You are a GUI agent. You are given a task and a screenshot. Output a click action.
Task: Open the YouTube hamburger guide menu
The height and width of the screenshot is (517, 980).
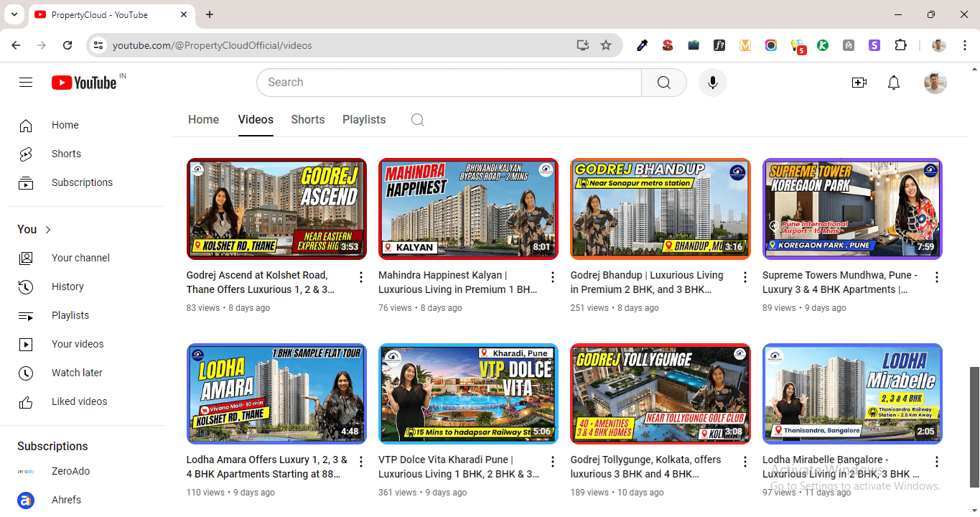tap(26, 83)
